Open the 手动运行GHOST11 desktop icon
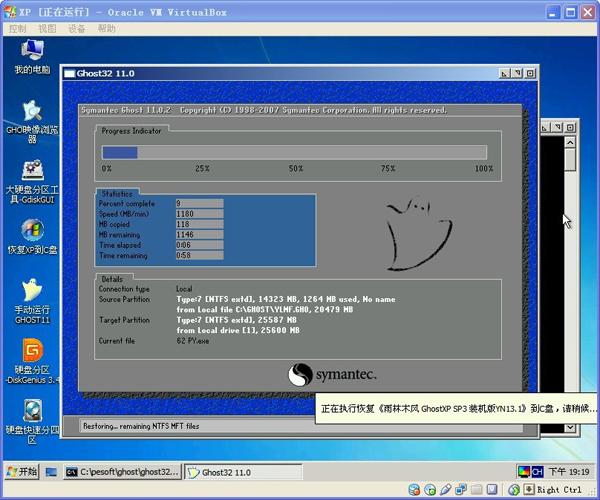The image size is (600, 500). coord(32,301)
